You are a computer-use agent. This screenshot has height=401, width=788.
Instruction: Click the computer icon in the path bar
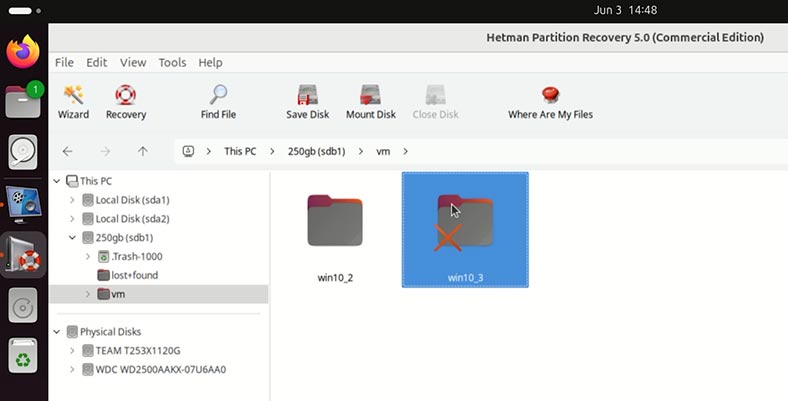pyautogui.click(x=188, y=151)
